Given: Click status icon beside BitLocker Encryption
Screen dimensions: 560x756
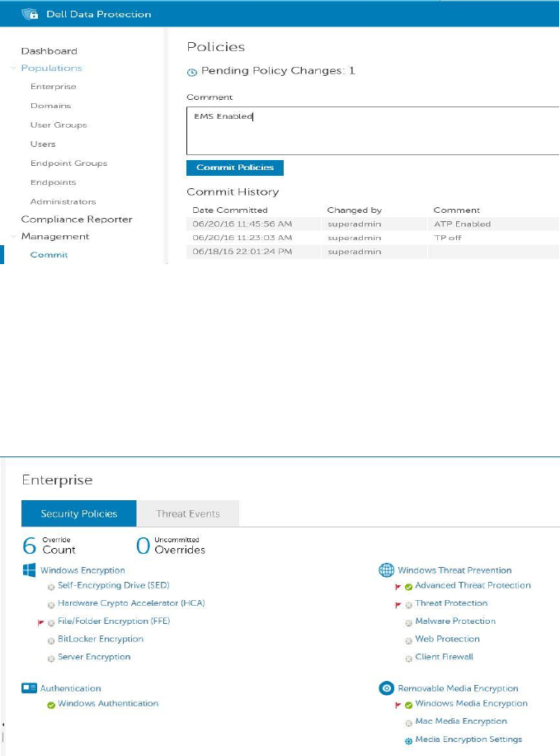Looking at the screenshot, I should tap(51, 641).
